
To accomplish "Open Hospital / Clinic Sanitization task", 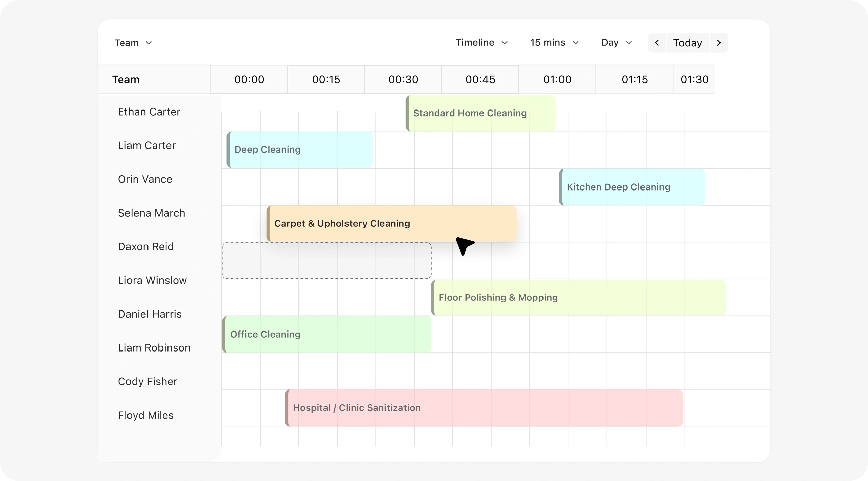I will 484,408.
